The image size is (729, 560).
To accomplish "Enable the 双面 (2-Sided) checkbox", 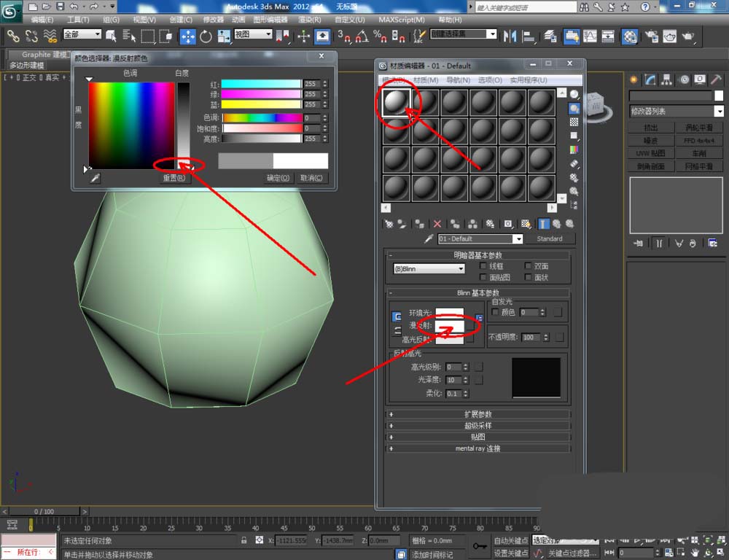I will (528, 266).
